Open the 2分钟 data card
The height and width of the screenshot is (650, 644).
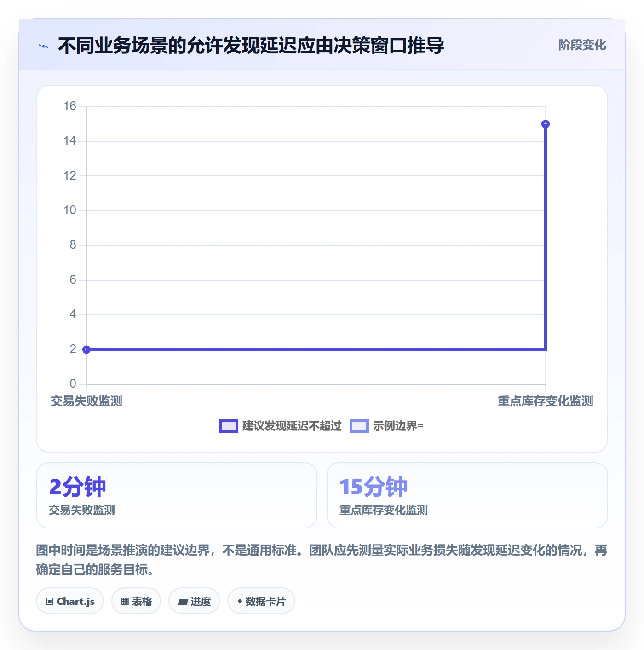[177, 495]
